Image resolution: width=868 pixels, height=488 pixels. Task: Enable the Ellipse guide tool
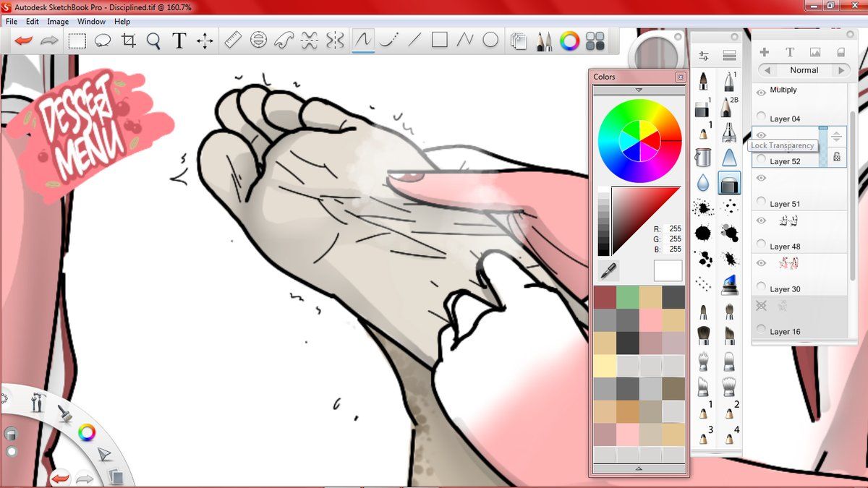(x=258, y=40)
